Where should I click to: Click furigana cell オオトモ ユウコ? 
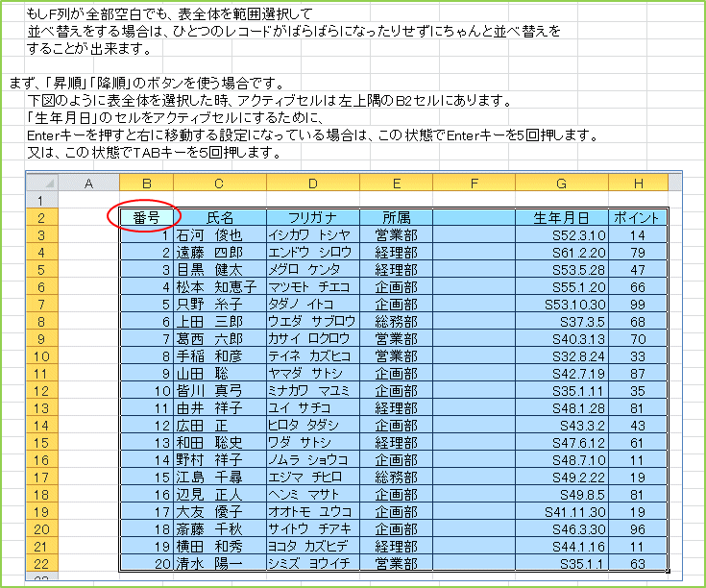(313, 511)
